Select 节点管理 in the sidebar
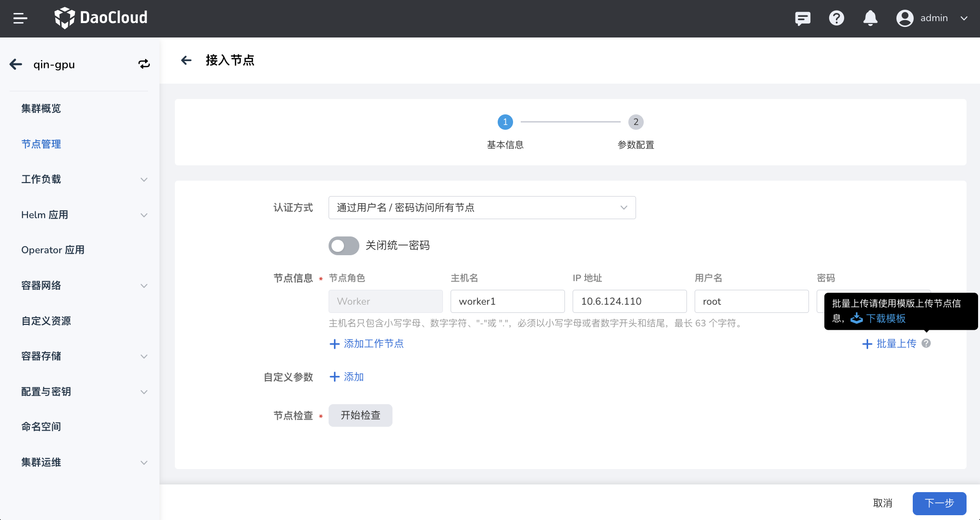 click(41, 144)
